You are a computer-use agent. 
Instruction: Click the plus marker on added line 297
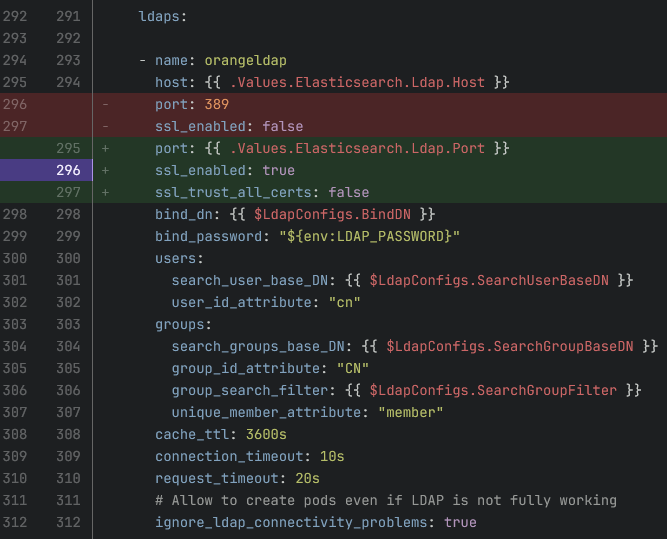105,192
